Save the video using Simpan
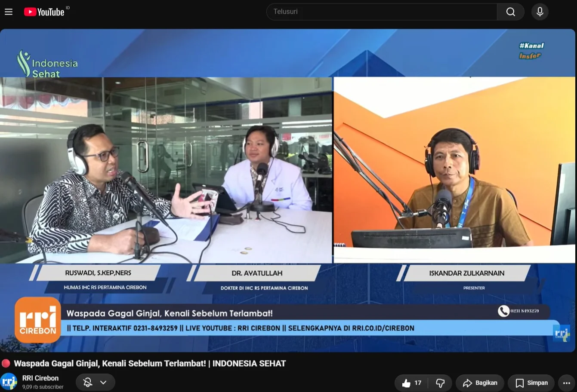Image resolution: width=577 pixels, height=392 pixels. click(532, 383)
